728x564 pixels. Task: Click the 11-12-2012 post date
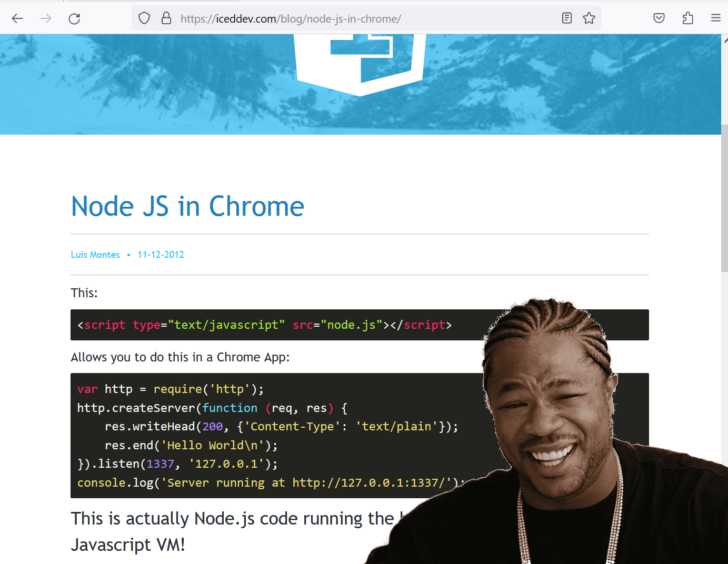click(x=161, y=255)
